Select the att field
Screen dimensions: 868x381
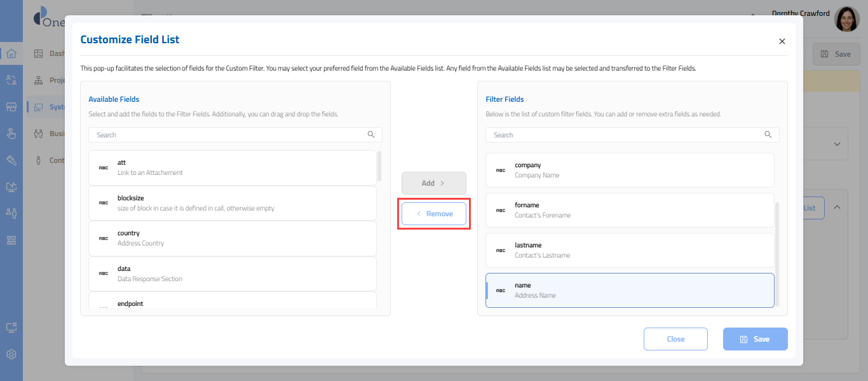pos(233,168)
